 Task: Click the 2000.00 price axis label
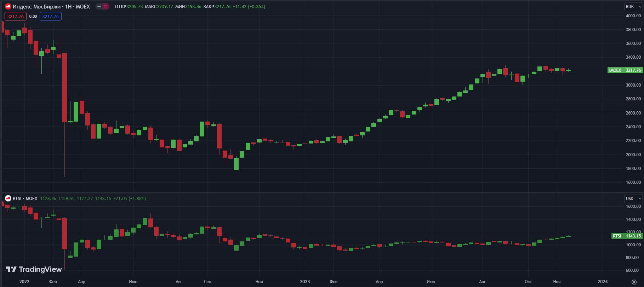[x=633, y=154]
